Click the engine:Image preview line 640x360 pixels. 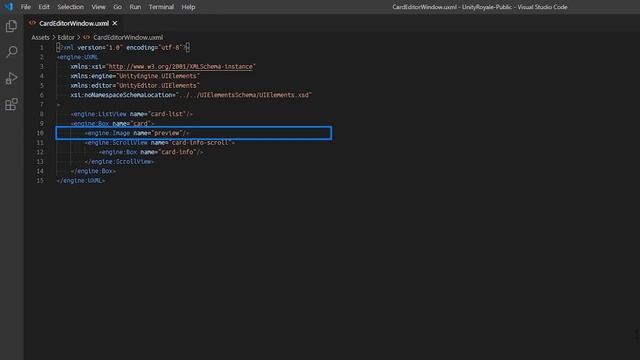tap(137, 133)
